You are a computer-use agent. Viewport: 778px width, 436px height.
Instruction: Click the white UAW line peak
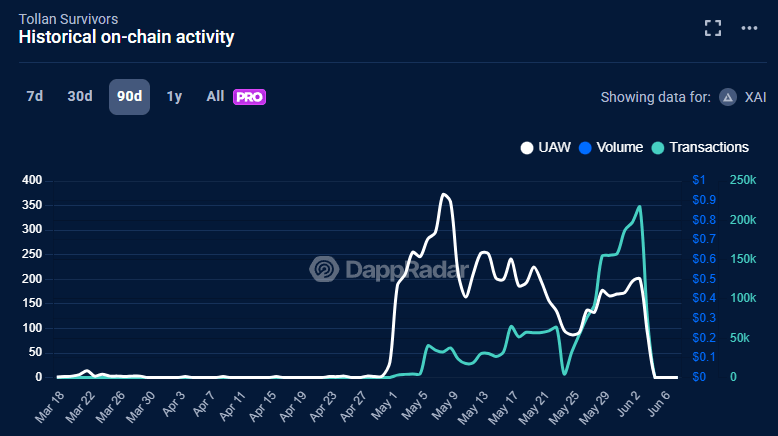444,194
